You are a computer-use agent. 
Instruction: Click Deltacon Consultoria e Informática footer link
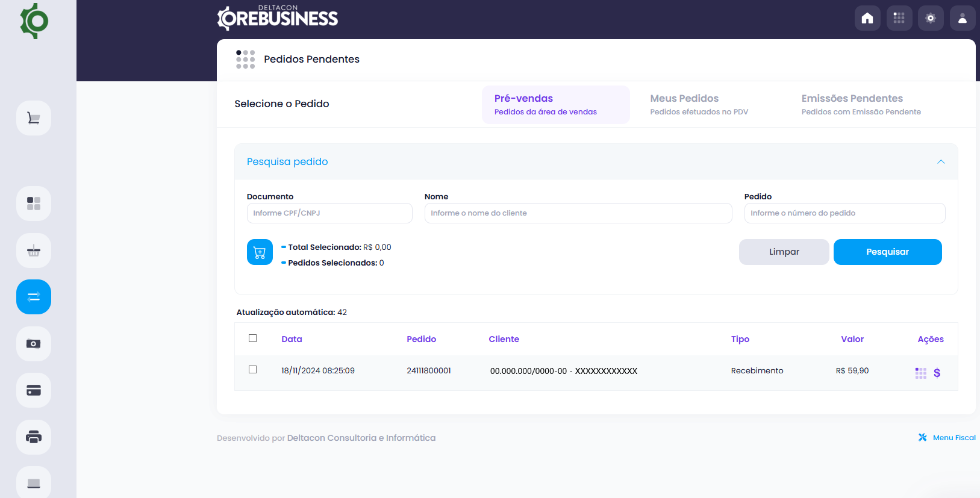pos(361,438)
